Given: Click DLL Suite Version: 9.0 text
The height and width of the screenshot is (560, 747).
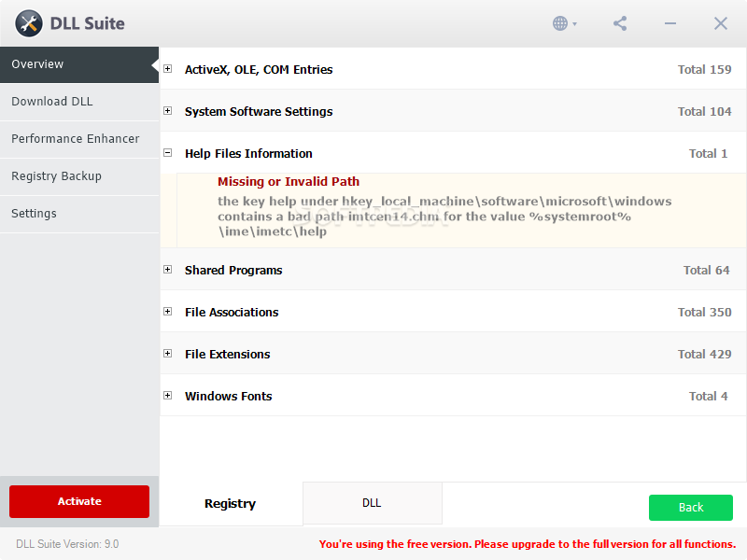Looking at the screenshot, I should [67, 544].
